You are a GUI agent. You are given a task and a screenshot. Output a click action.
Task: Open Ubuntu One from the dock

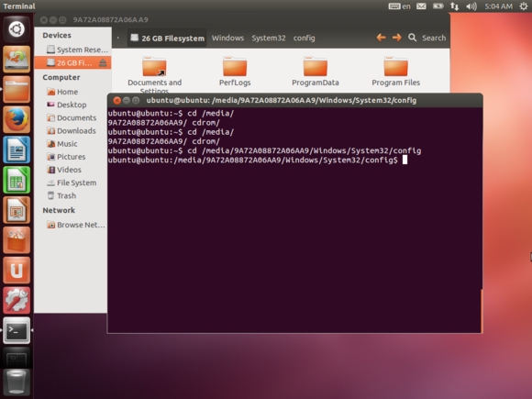coord(17,271)
